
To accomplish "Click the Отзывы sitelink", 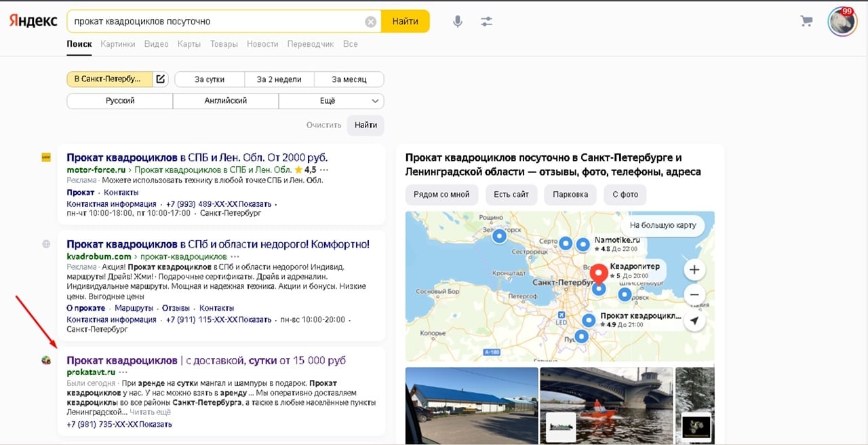I will [176, 309].
